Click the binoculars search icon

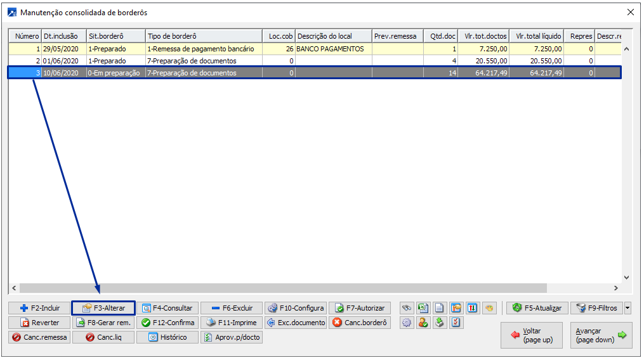click(x=407, y=308)
